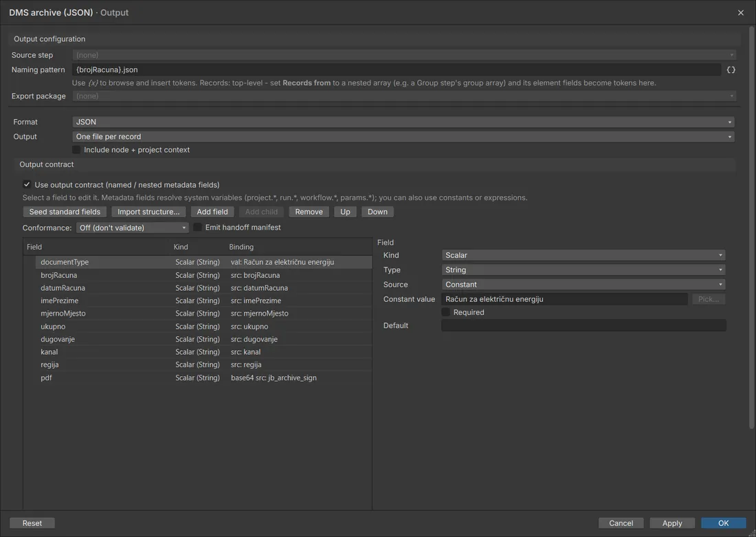
Task: Click the Binding column header
Action: (x=299, y=247)
